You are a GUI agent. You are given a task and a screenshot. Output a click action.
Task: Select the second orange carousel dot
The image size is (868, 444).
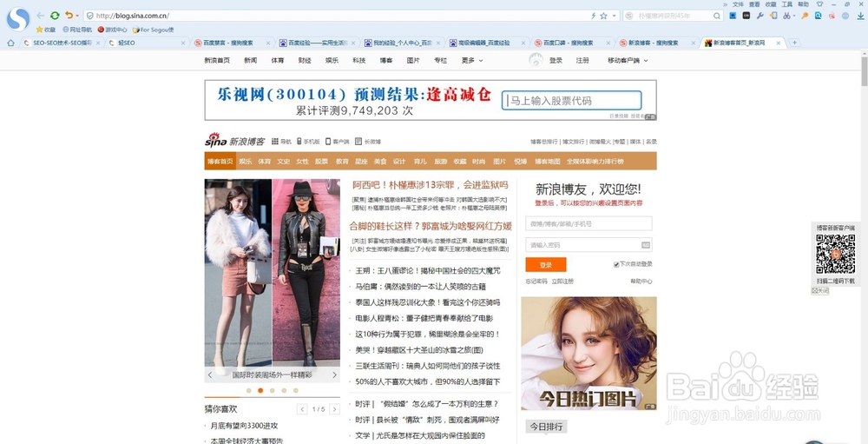point(260,390)
